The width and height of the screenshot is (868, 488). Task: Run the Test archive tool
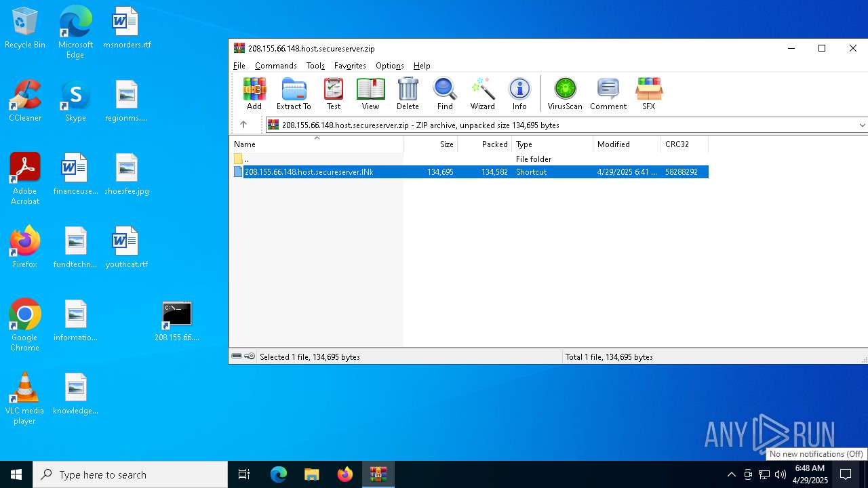(x=334, y=94)
